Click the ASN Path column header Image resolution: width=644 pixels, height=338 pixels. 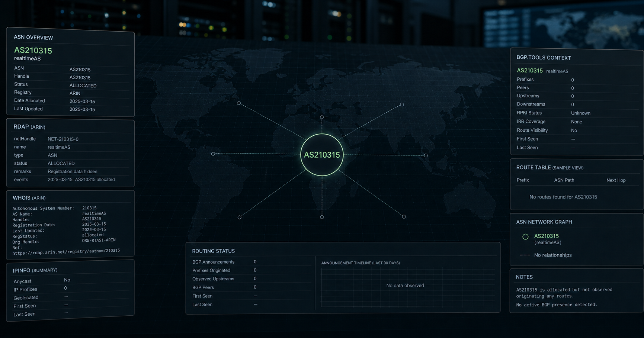pyautogui.click(x=564, y=180)
